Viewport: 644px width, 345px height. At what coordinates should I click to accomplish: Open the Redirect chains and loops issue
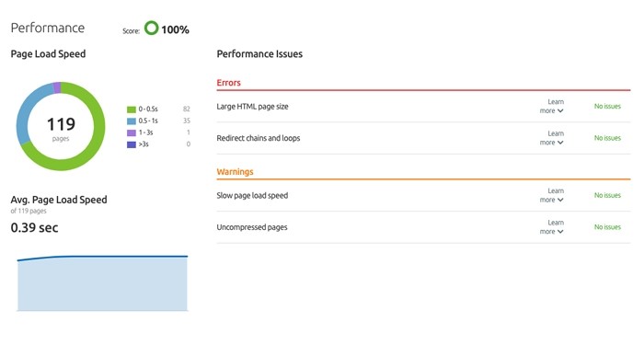coord(259,138)
